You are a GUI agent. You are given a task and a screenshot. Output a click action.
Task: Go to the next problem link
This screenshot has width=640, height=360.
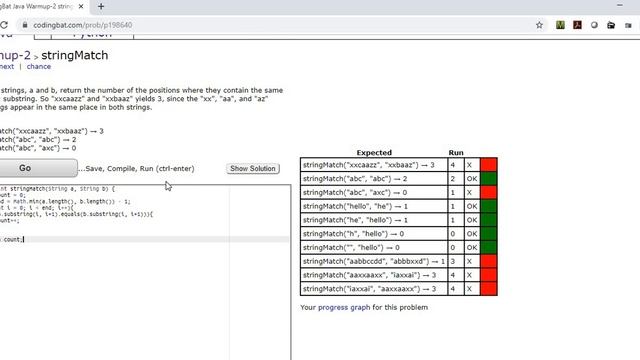[7, 67]
